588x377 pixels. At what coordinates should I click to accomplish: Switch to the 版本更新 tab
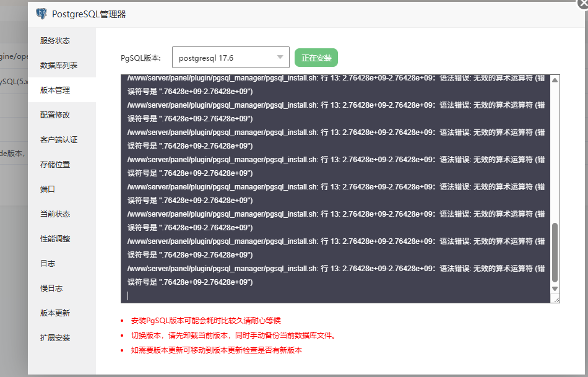click(62, 313)
